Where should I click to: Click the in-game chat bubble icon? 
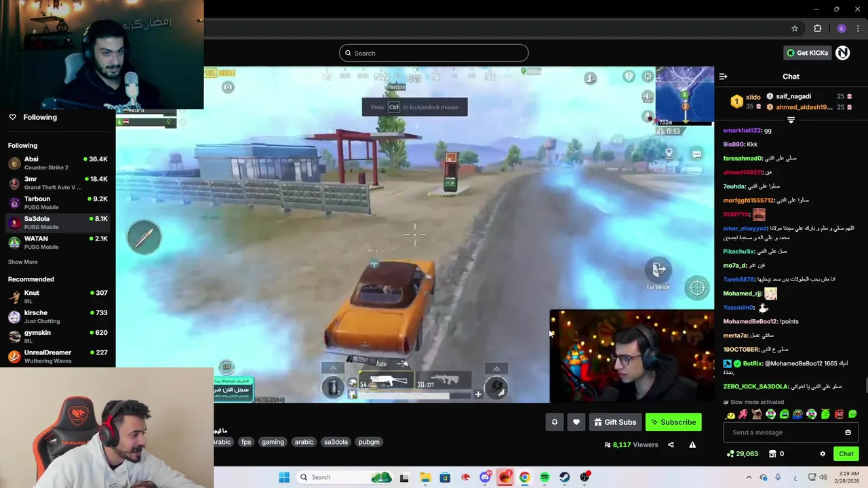pos(696,155)
